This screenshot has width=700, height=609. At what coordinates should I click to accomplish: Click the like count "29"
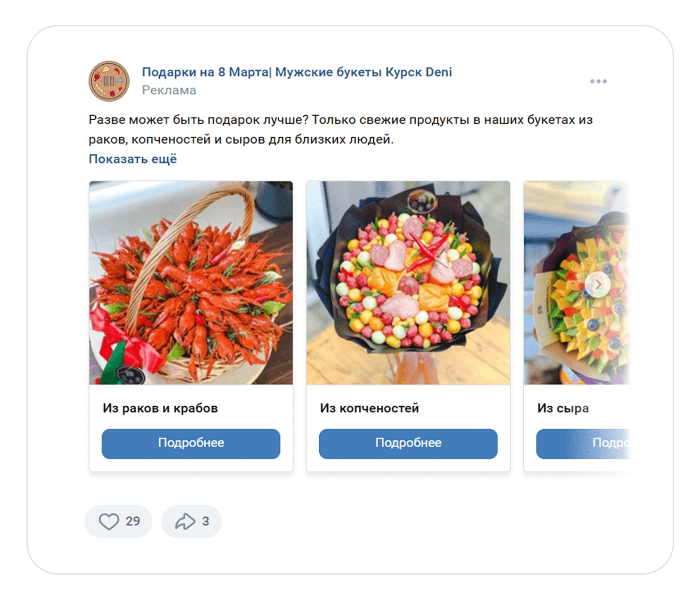pos(133,521)
